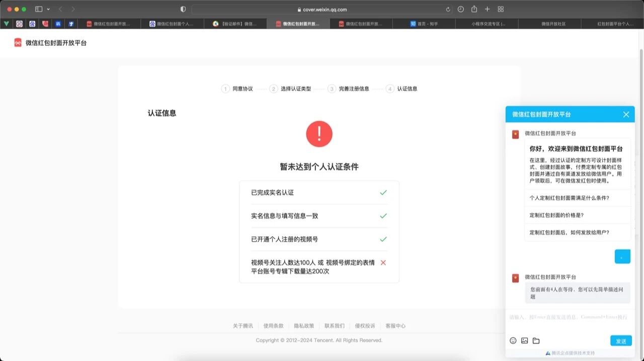
Task: Attach an image in chat
Action: coord(524,340)
